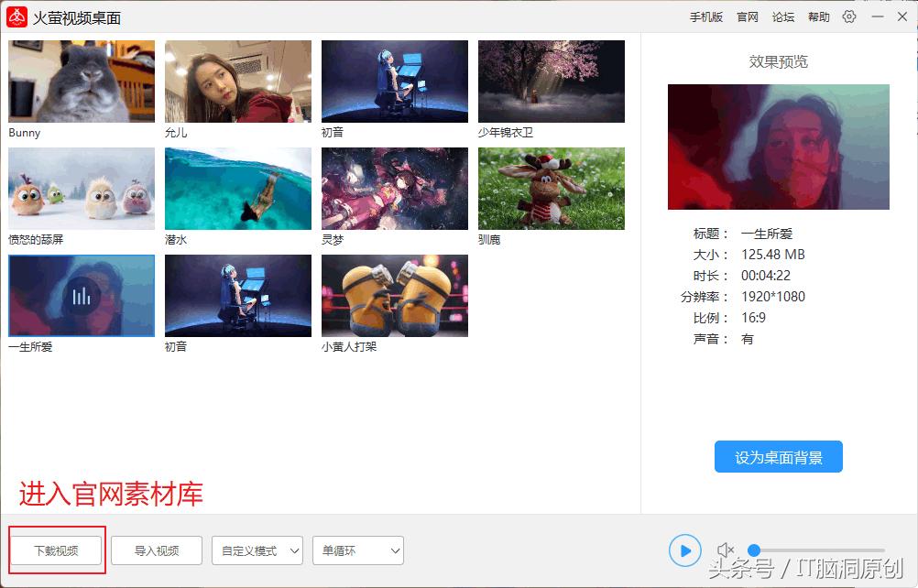Select the 少年锦衣卫 video thumbnail

[551, 81]
